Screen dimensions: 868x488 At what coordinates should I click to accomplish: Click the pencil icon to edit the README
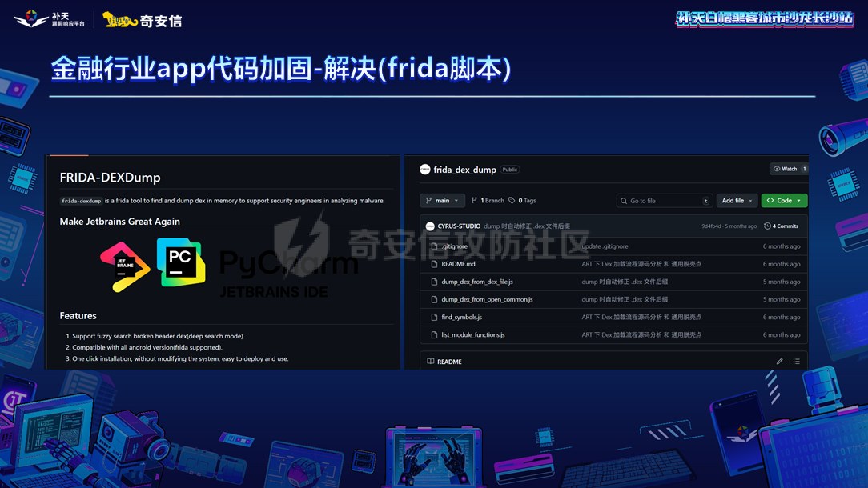pos(779,361)
